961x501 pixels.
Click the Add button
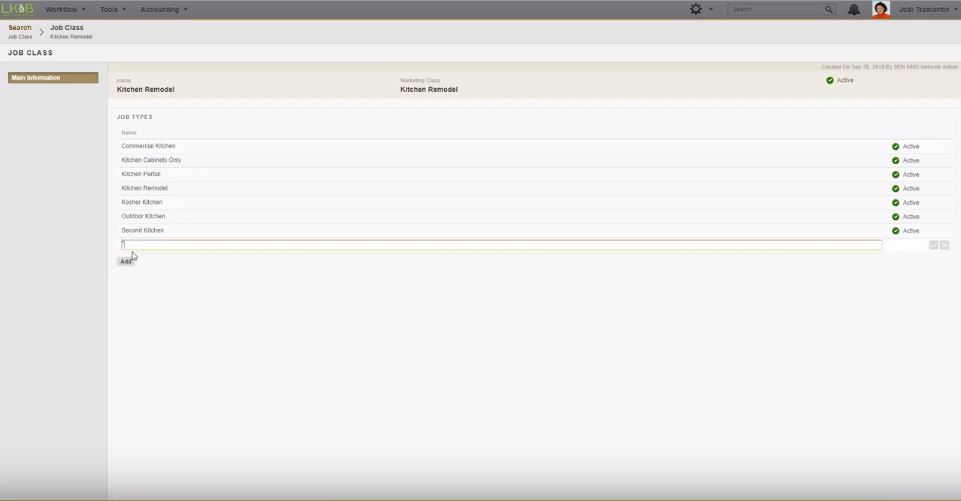[x=126, y=261]
